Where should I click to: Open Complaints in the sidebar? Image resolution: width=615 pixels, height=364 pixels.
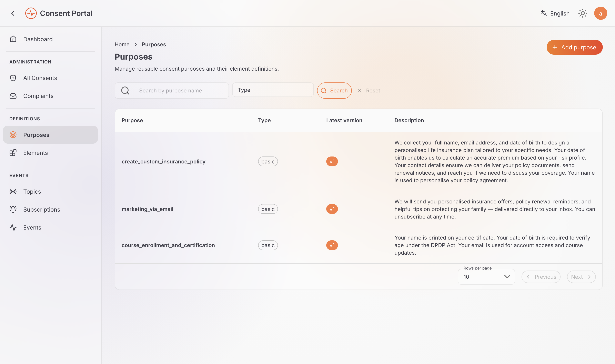tap(50, 96)
